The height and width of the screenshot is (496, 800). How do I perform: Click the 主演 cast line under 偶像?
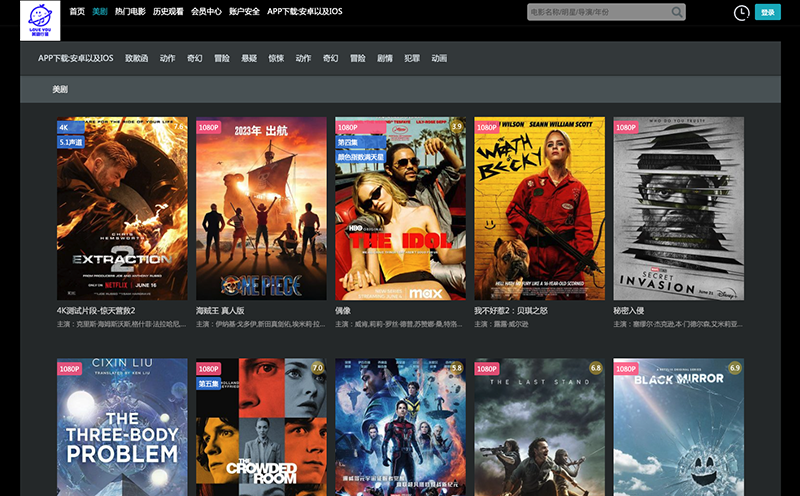point(399,324)
